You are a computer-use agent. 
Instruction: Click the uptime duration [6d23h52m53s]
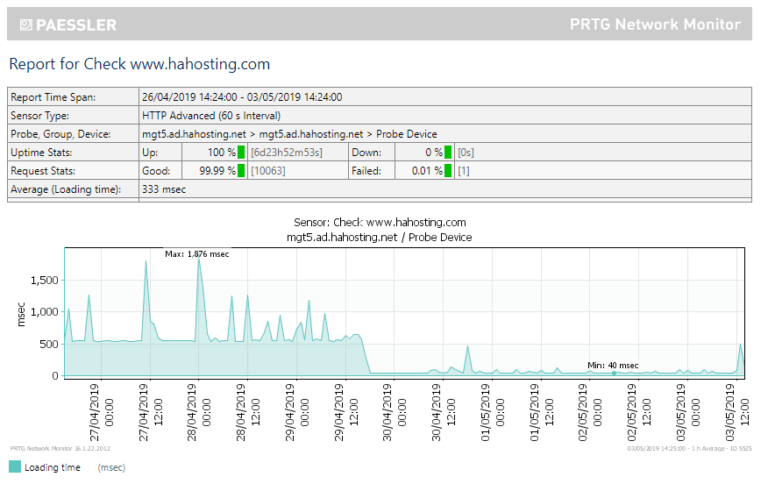[287, 152]
